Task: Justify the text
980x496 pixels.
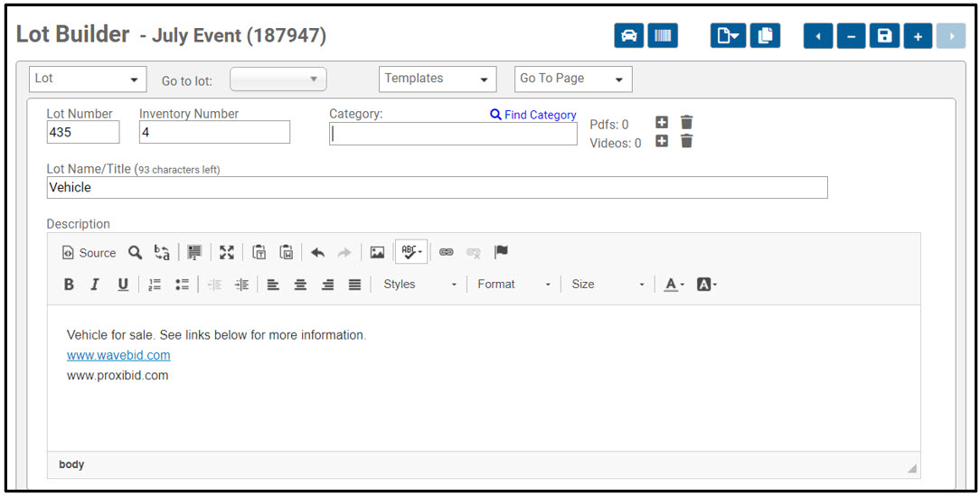Action: coord(355,285)
